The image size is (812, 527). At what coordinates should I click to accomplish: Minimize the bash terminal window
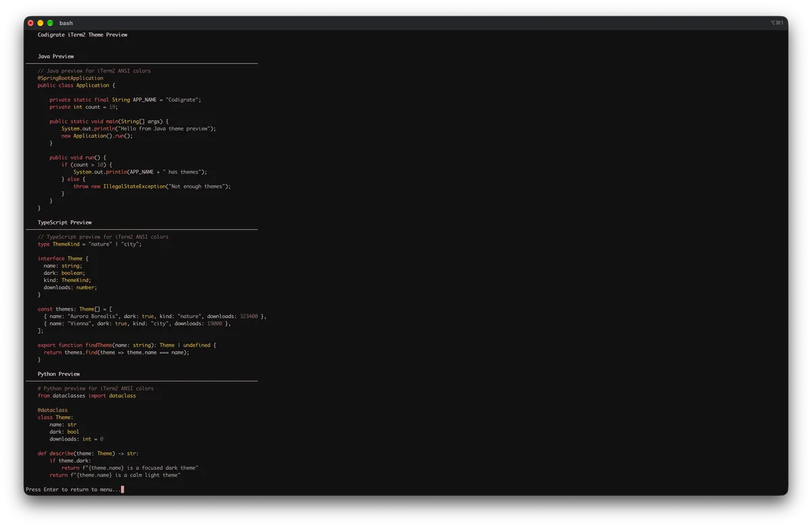40,23
